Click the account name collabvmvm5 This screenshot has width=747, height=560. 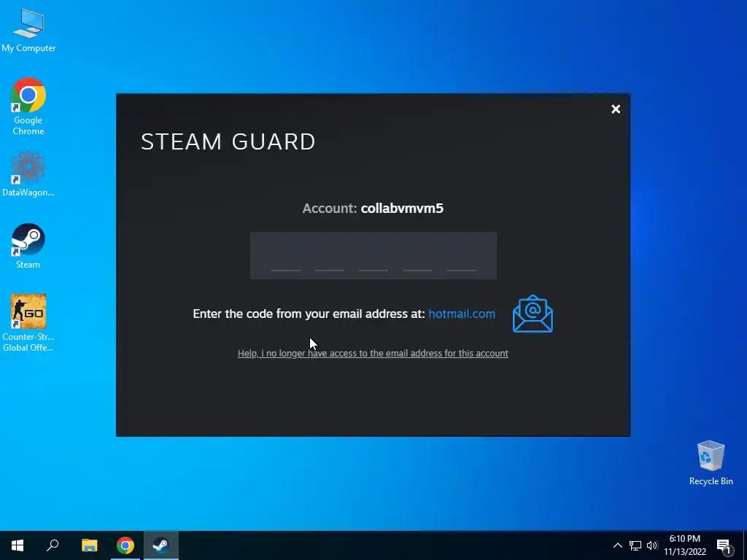(402, 209)
